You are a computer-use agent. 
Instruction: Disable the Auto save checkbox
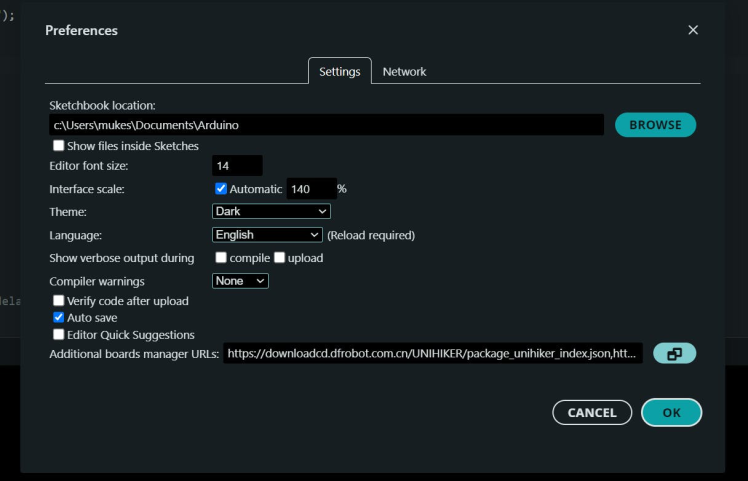click(59, 317)
